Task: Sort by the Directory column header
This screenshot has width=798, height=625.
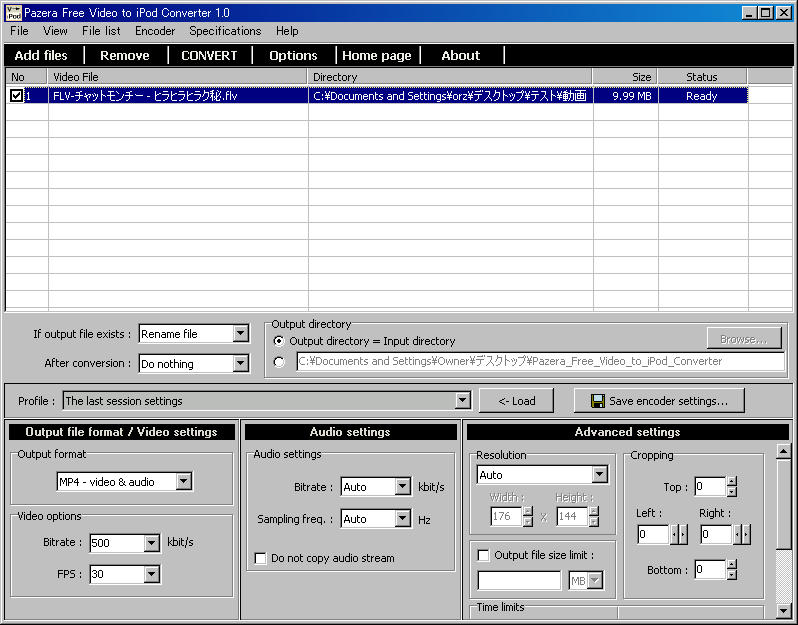Action: pos(450,77)
